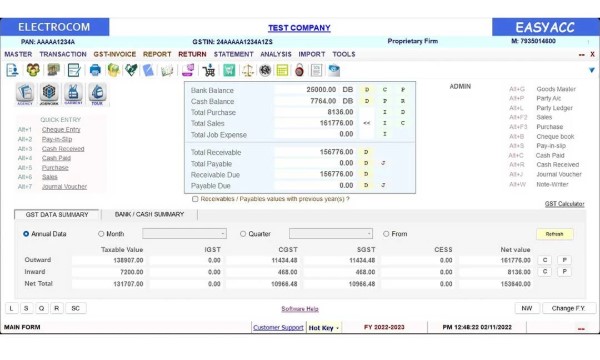The image size is (600, 360).
Task: Open the REPORT menu
Action: point(157,54)
